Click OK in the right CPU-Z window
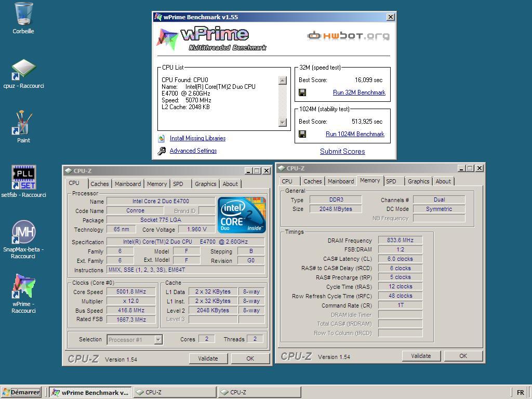Screen dimensions: 532x399 463,356
